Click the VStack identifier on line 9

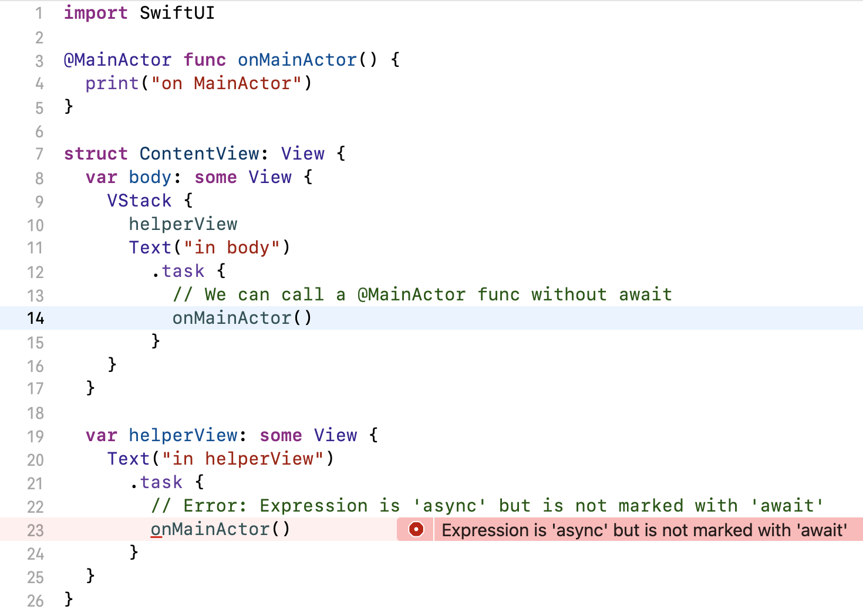click(139, 201)
